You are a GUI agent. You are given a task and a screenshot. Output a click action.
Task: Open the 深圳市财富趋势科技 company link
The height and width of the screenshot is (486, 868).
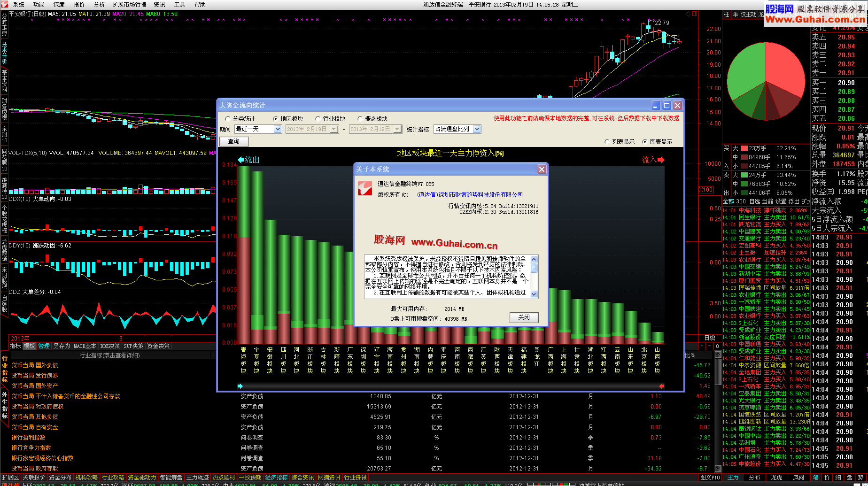pos(470,195)
